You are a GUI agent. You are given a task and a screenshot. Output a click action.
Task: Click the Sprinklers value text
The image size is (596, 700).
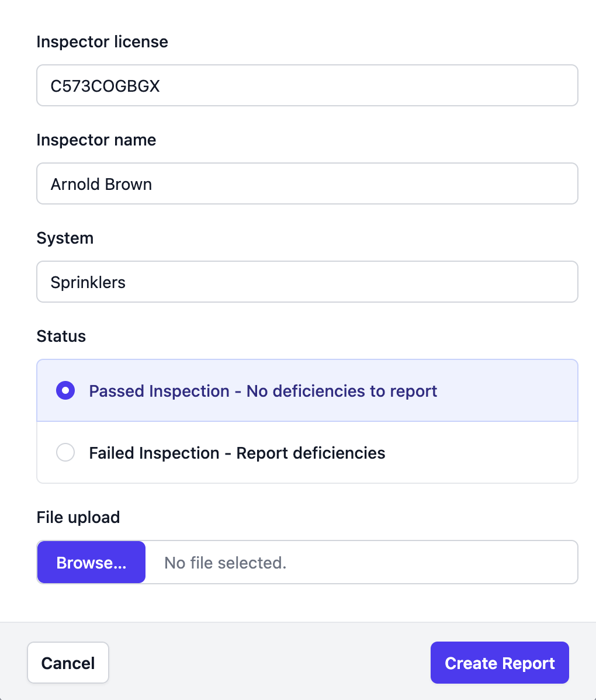[x=88, y=283]
